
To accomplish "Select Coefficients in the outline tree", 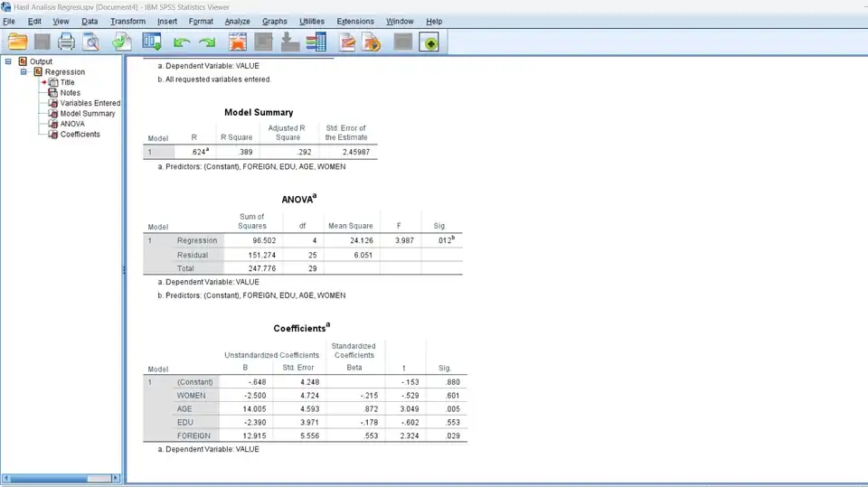I will [x=80, y=135].
